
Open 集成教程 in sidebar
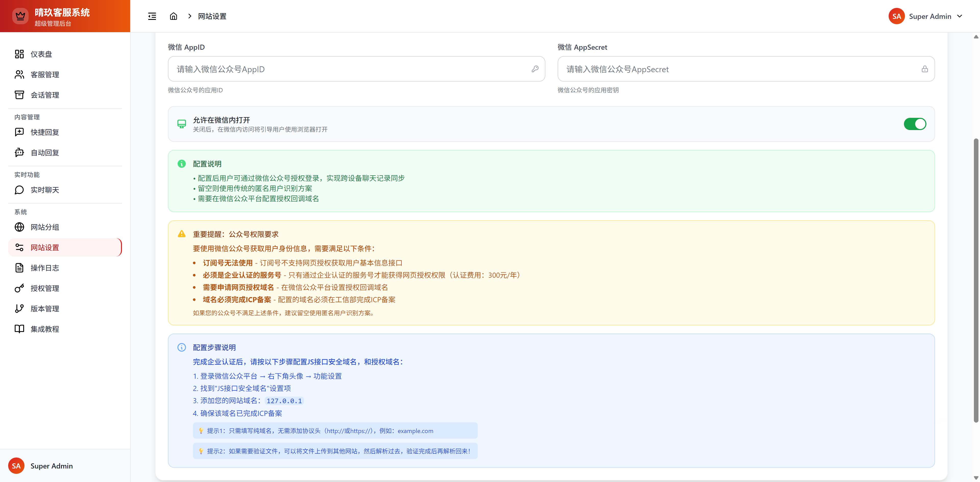(44, 329)
